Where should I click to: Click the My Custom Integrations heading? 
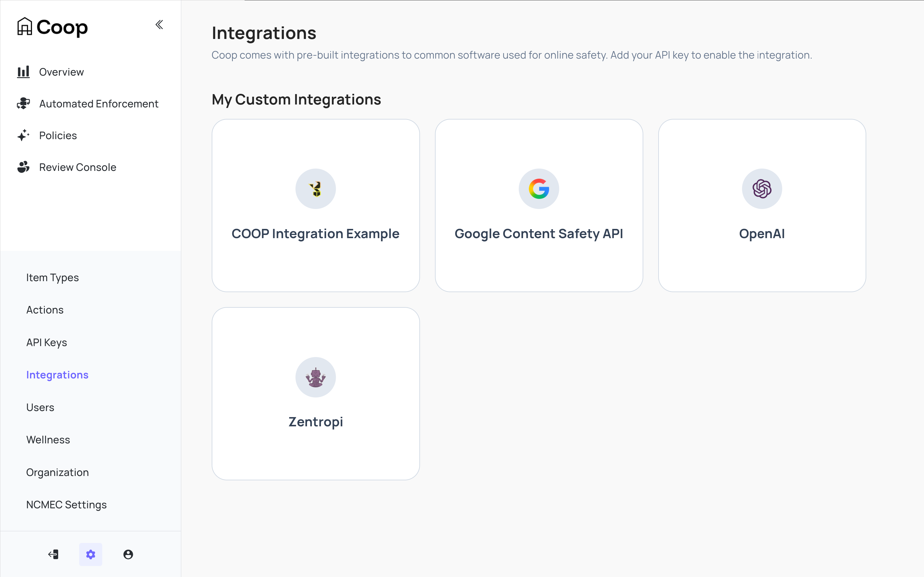pos(296,99)
